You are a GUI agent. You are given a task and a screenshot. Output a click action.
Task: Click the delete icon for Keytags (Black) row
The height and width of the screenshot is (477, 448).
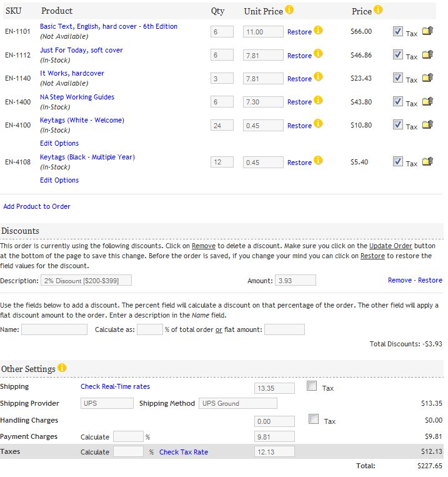(x=427, y=161)
